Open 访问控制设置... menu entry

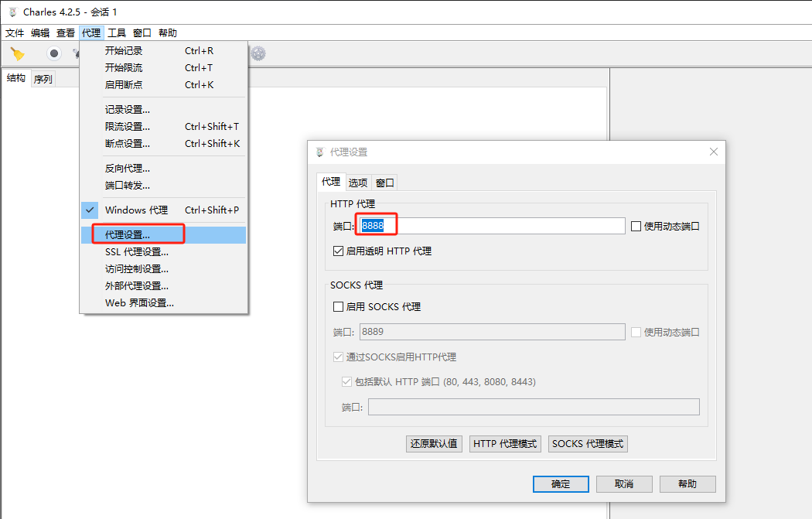coord(164,269)
